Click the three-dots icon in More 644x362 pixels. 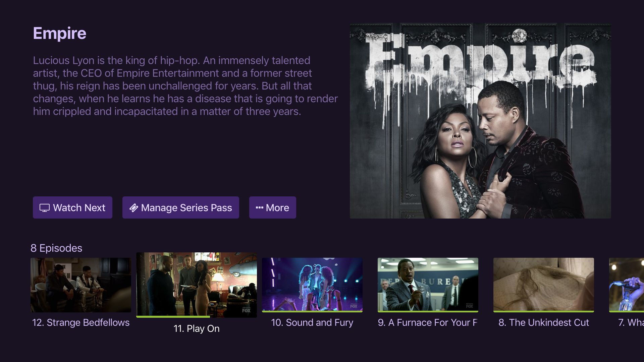click(x=259, y=208)
